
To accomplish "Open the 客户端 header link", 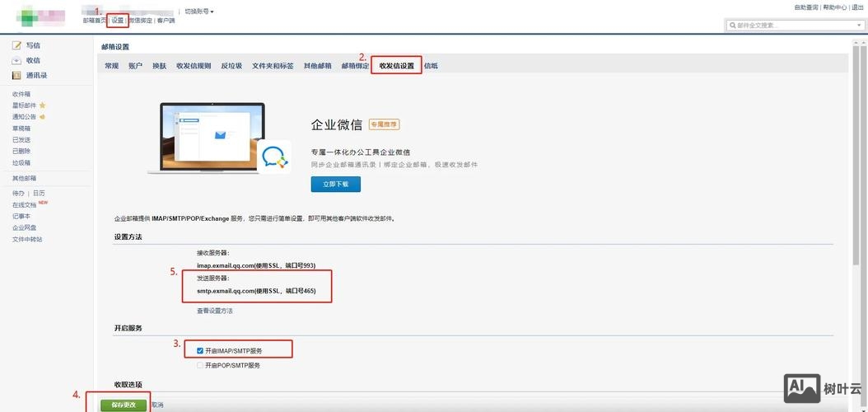I will [x=166, y=21].
